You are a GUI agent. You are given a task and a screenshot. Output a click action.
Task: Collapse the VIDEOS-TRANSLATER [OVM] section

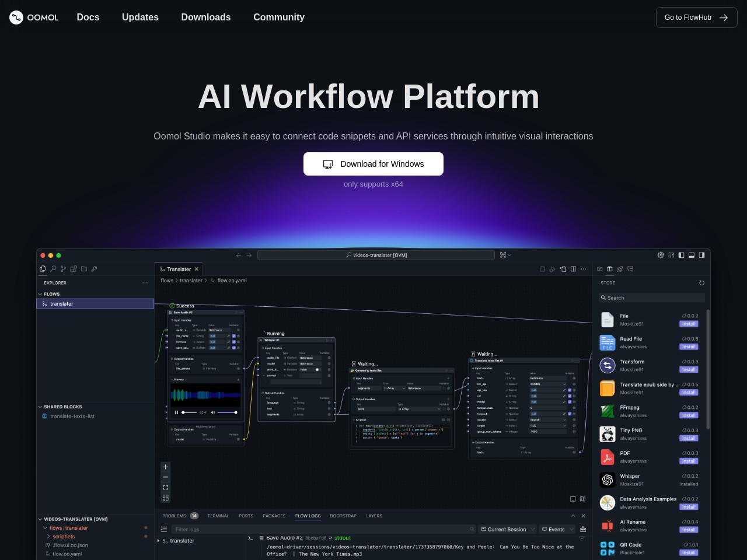(x=40, y=519)
